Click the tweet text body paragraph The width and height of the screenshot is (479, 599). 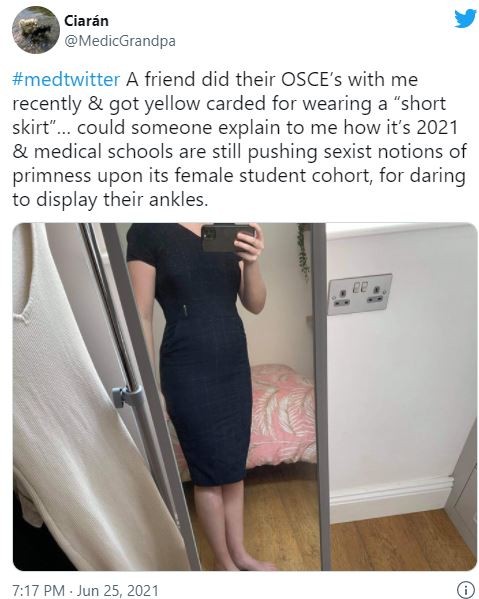(x=240, y=140)
